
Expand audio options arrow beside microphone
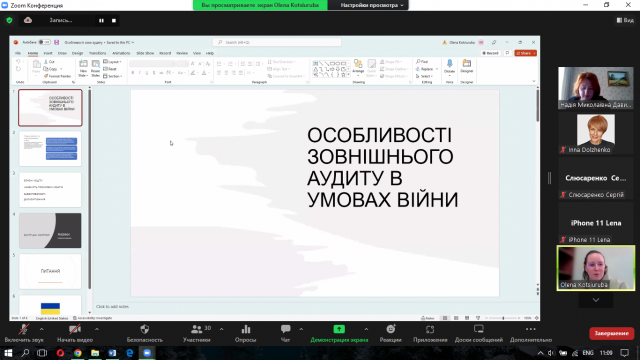41,329
